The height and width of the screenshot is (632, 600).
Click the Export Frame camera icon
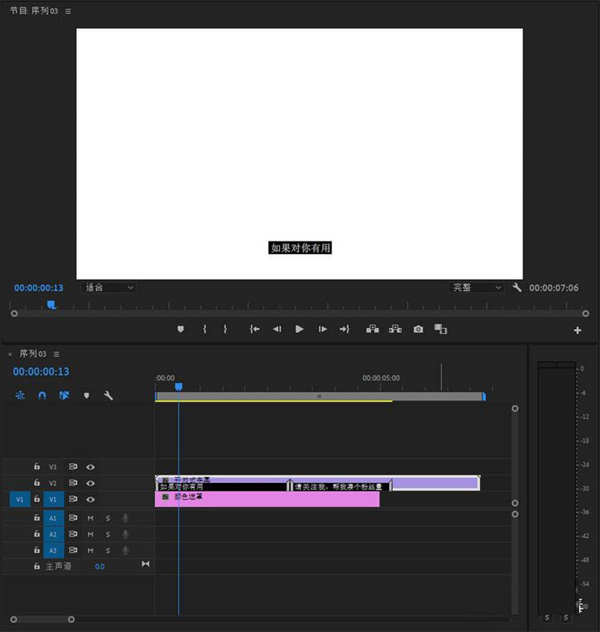(418, 329)
